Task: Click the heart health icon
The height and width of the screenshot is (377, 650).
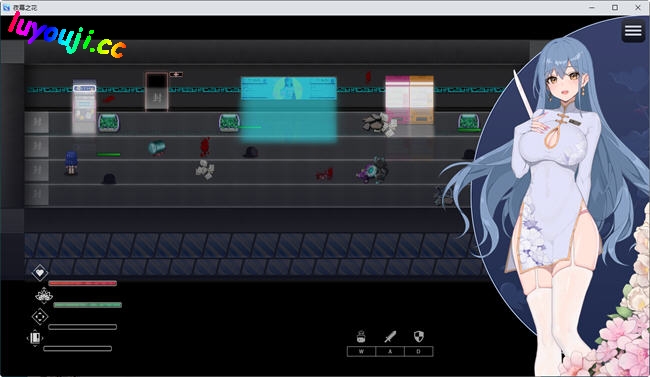Action: point(40,272)
